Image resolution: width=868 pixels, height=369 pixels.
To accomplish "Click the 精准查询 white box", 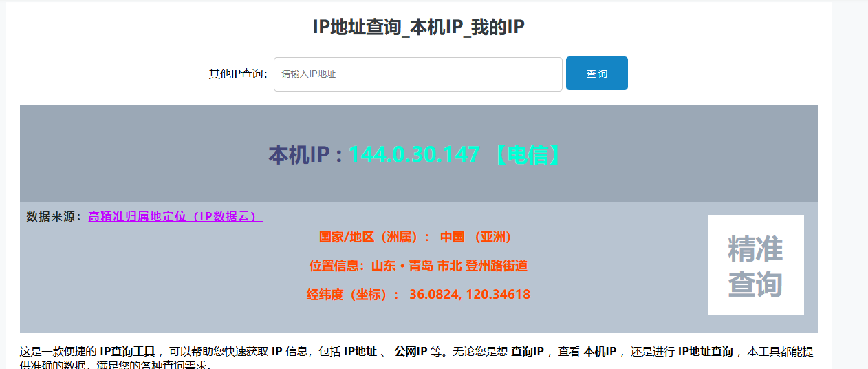I will [x=755, y=265].
